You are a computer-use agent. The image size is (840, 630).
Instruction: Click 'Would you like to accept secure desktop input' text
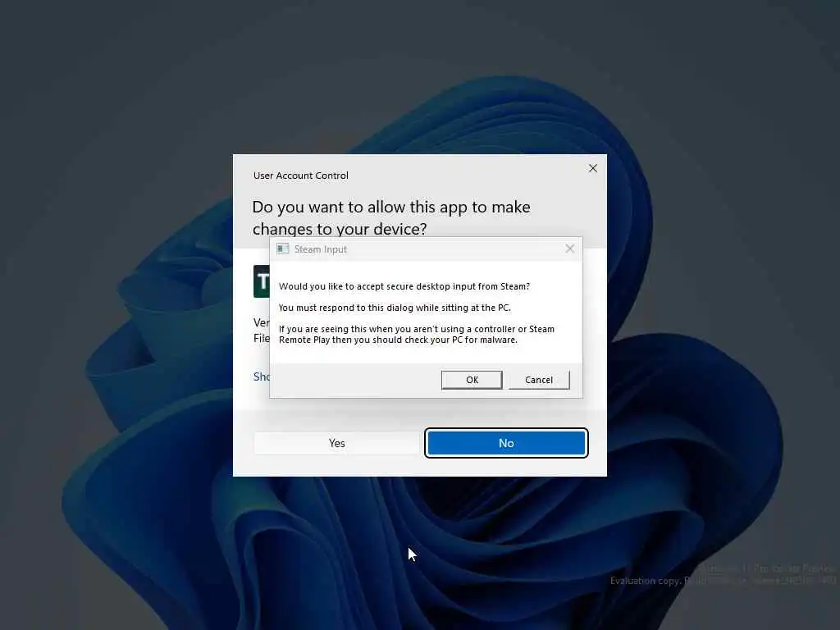[x=404, y=286]
